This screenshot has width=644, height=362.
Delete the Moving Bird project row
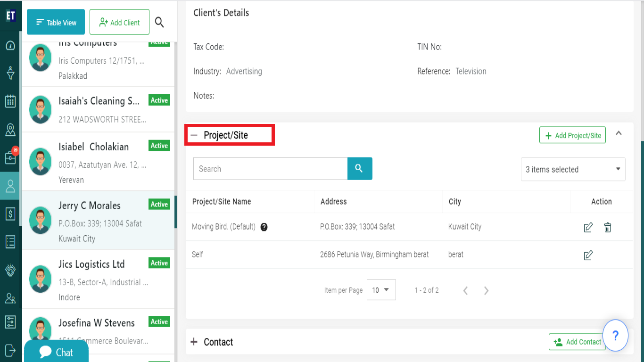[x=608, y=228]
